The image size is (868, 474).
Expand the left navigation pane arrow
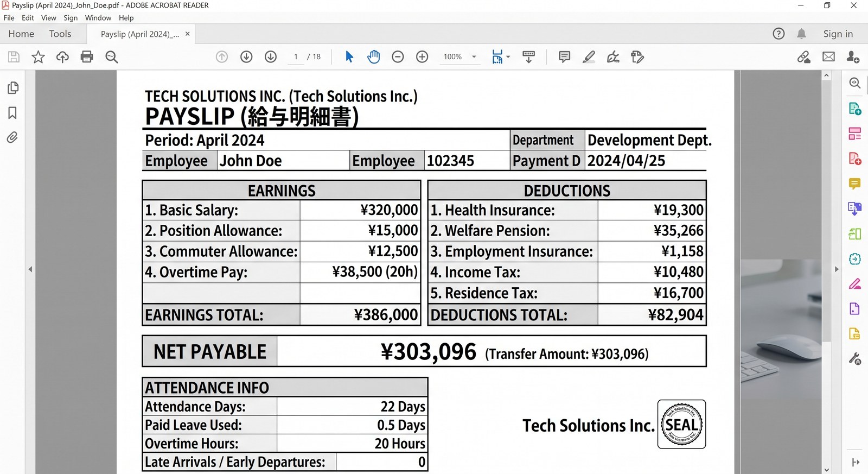coord(30,269)
